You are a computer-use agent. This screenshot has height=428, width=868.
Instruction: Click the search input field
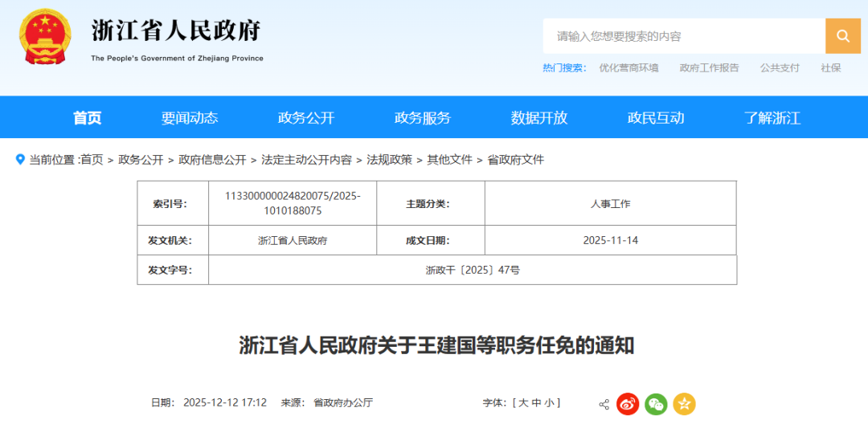point(683,36)
